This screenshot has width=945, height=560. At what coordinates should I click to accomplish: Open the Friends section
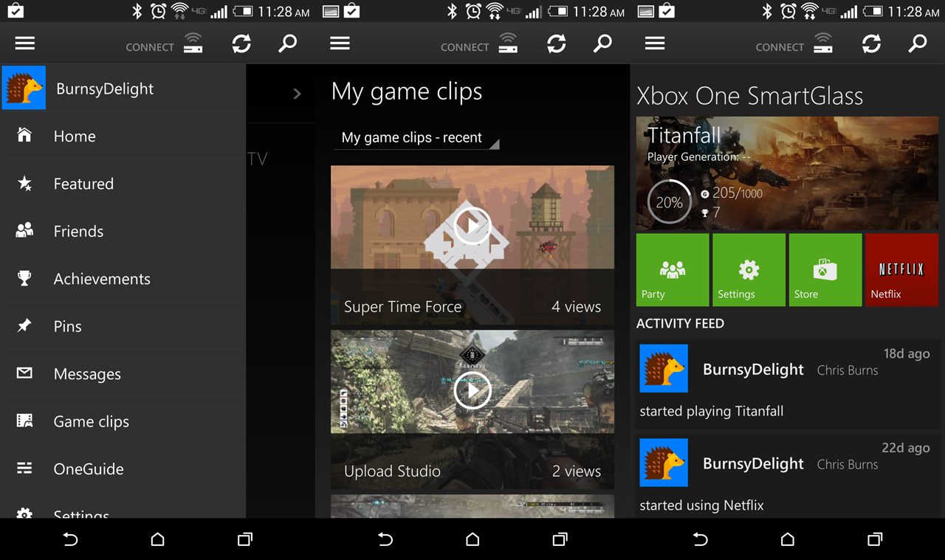tap(24, 231)
